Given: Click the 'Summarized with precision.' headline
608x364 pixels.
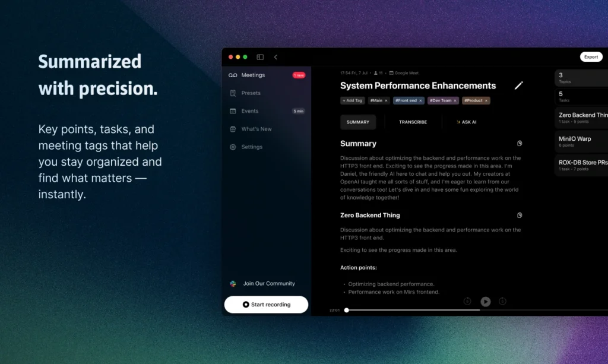Looking at the screenshot, I should 98,75.
